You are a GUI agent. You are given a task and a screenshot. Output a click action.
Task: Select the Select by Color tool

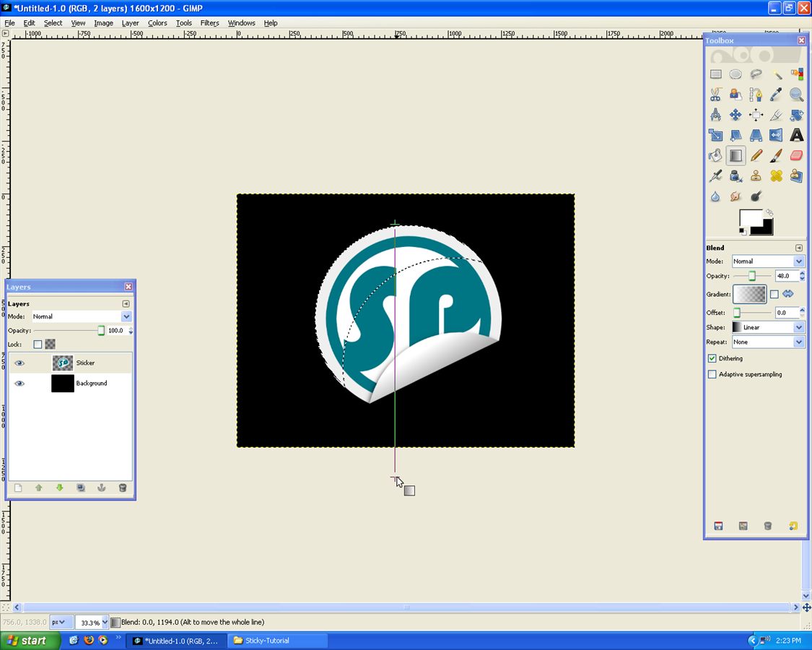point(796,74)
